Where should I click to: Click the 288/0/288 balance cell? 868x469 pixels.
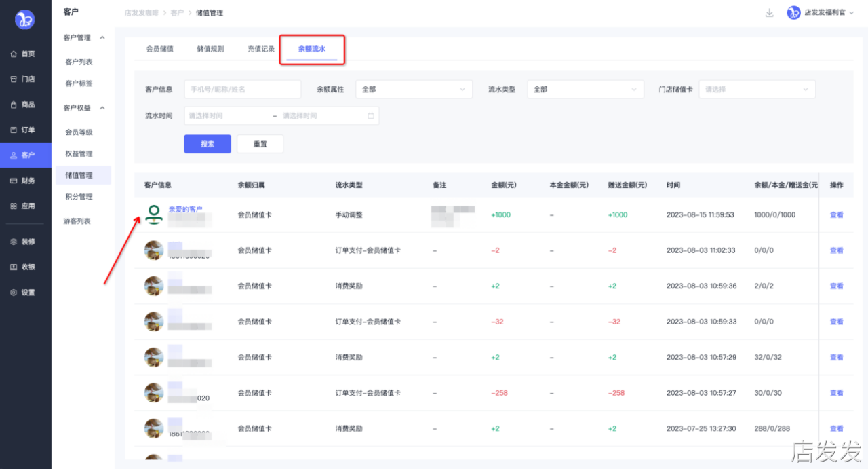coord(773,429)
